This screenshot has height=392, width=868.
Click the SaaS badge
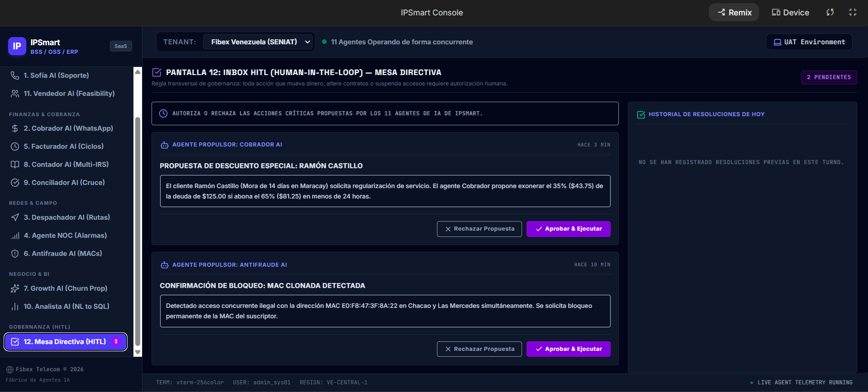click(121, 46)
